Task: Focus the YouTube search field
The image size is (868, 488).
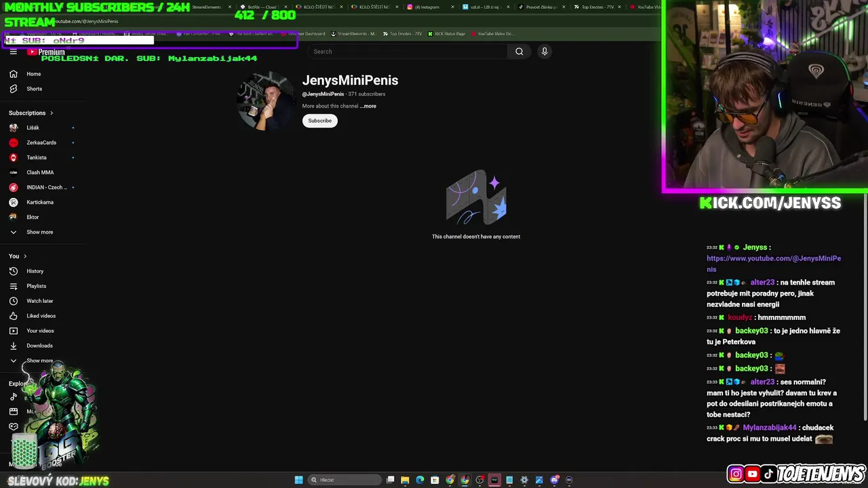Action: click(407, 52)
